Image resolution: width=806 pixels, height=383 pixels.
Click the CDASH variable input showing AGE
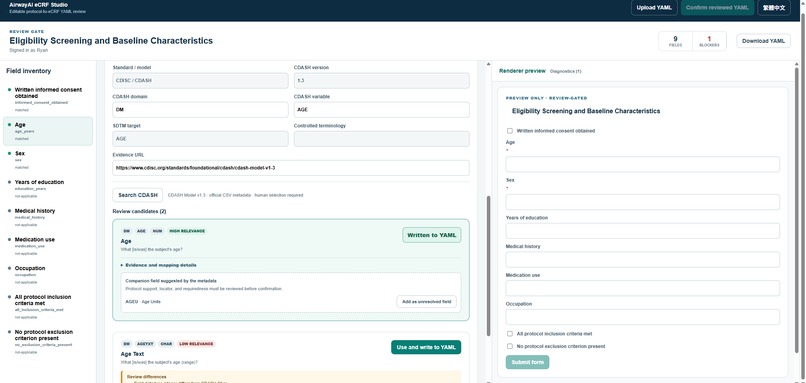pos(381,110)
